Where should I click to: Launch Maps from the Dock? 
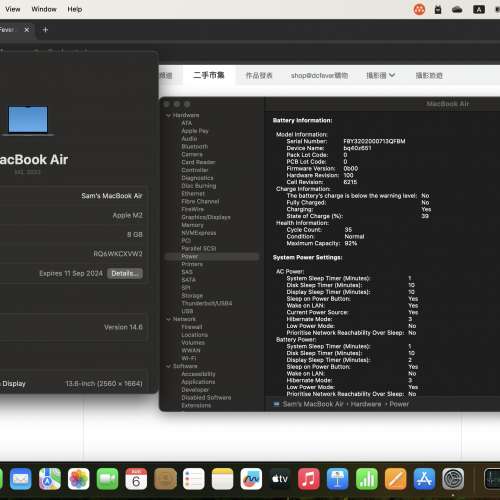pos(50,479)
